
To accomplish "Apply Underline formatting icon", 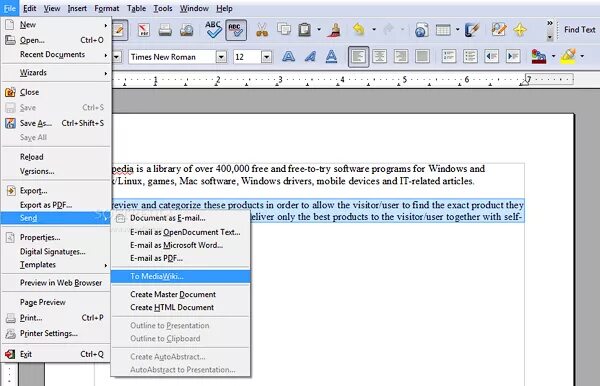I will tap(331, 57).
